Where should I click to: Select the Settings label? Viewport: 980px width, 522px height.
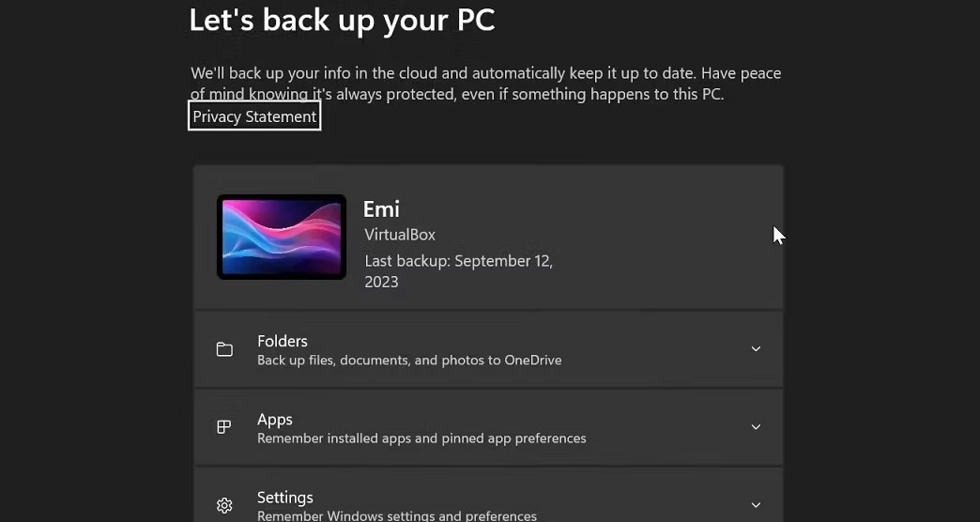click(x=285, y=498)
